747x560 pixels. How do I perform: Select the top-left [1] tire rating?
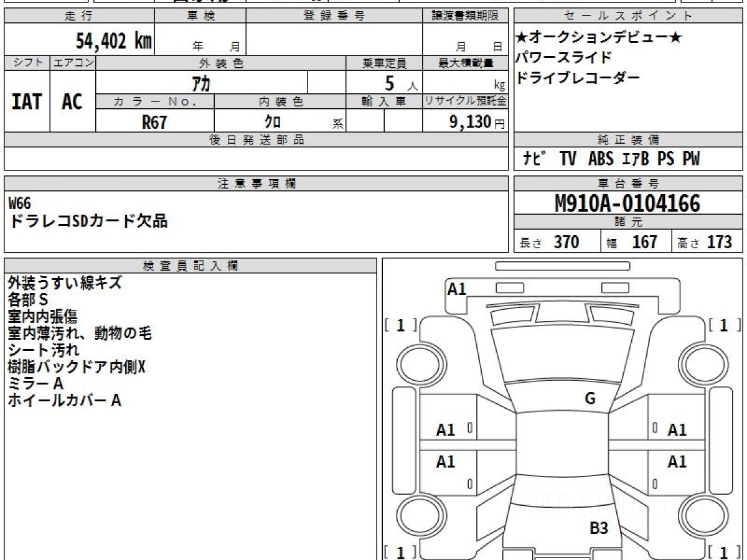coord(400,325)
